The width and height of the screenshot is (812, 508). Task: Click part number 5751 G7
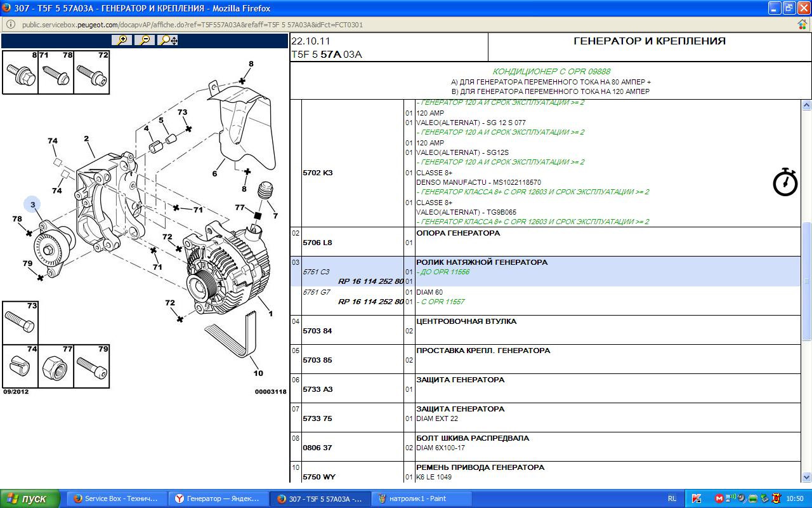click(317, 292)
